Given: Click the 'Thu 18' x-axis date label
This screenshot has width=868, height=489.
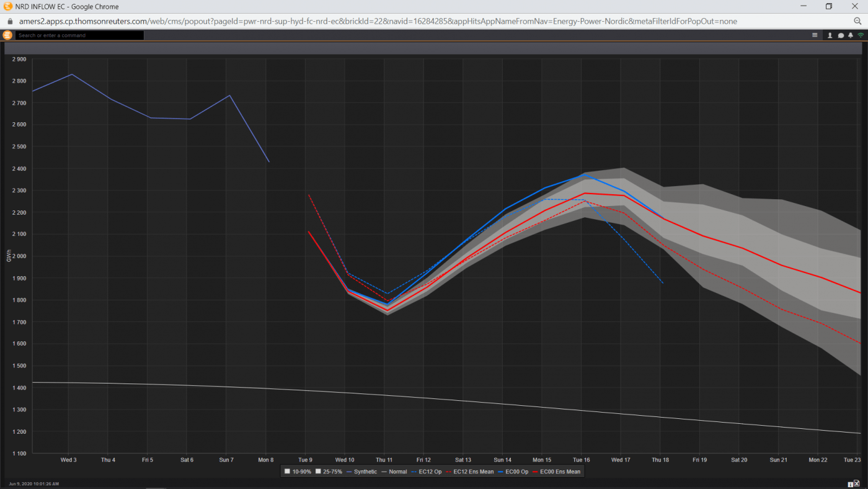Looking at the screenshot, I should click(x=660, y=460).
